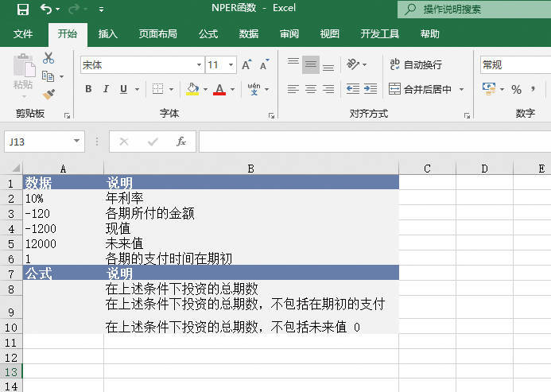
Task: Apply Percent Style number format
Action: click(x=516, y=89)
